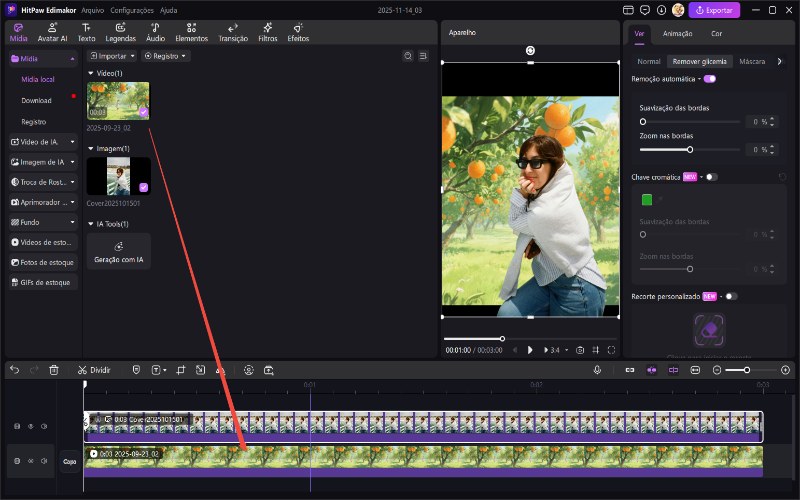Collapse the Vídeo(1) section
The width and height of the screenshot is (800, 500).
point(91,73)
